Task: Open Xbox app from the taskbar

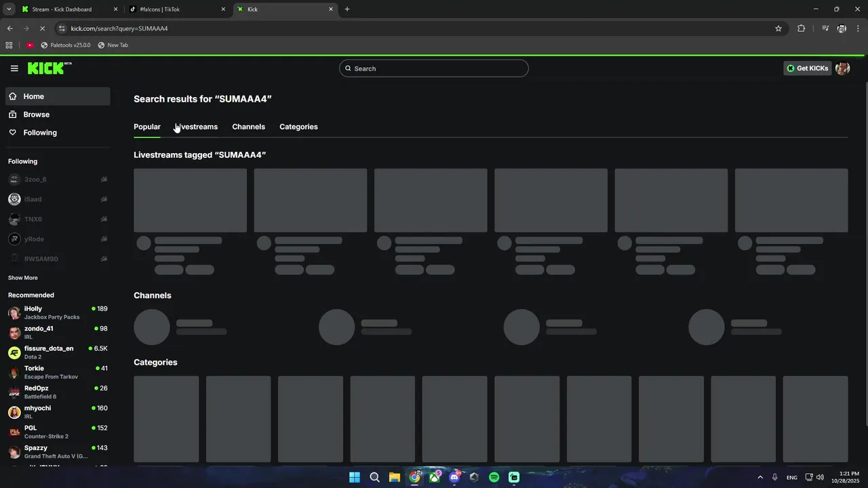Action: (435, 477)
